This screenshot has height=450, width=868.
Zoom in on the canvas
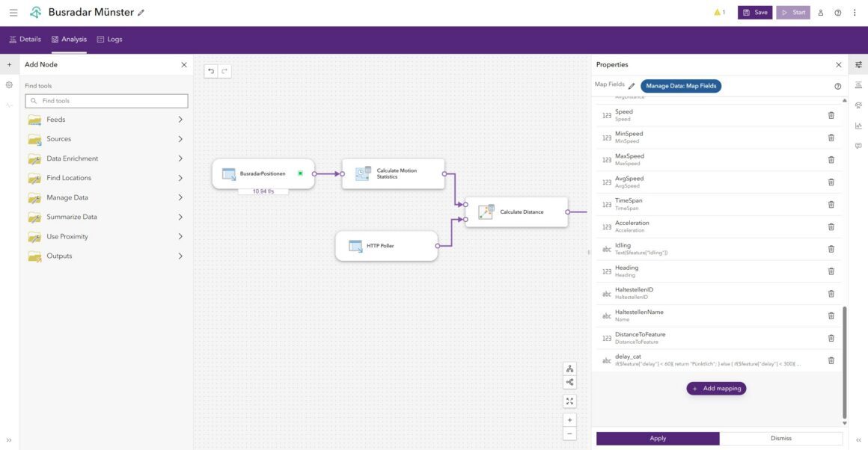[569, 420]
